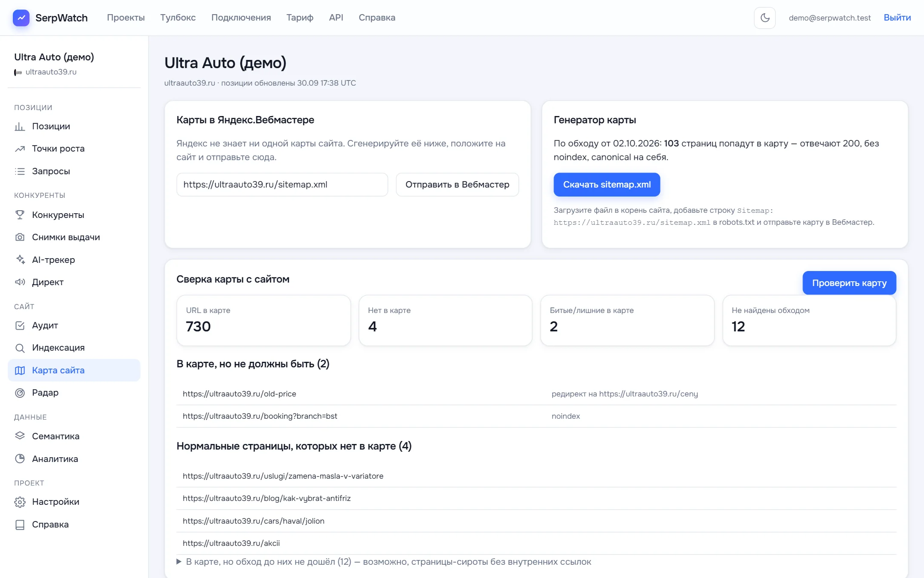Viewport: 924px width, 578px height.
Task: Open Тулбокс in top navigation
Action: [178, 18]
